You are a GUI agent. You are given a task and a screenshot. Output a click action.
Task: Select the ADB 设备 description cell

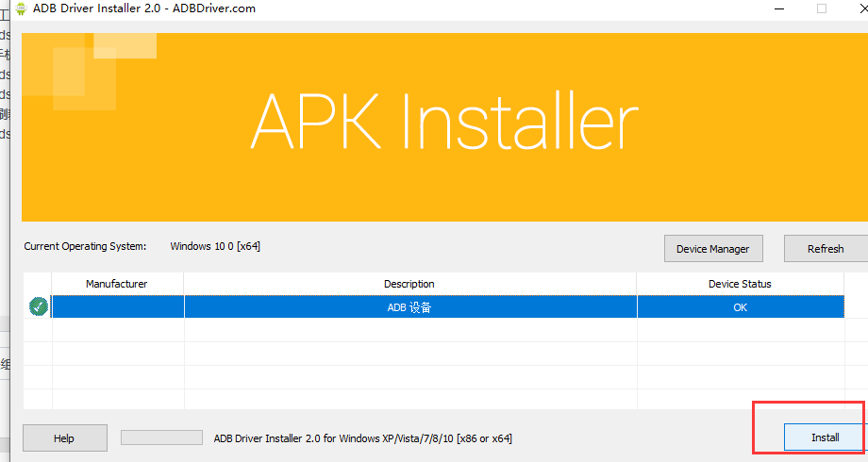[x=409, y=307]
